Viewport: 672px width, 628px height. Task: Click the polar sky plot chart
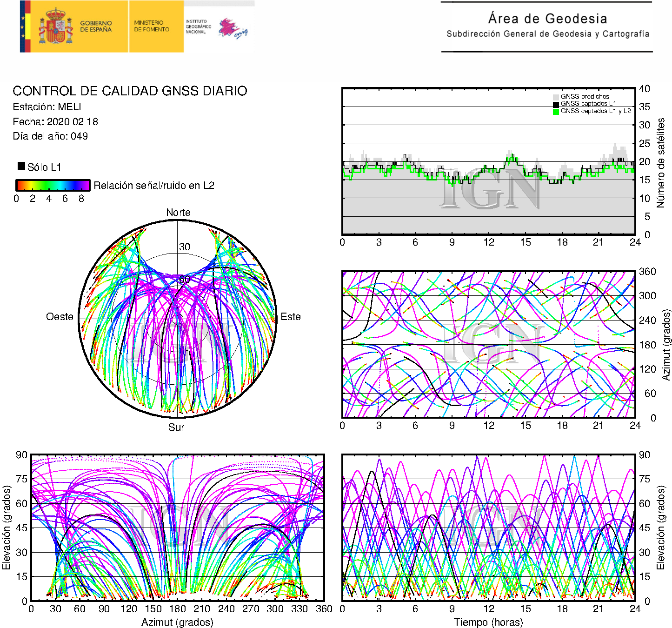point(177,319)
